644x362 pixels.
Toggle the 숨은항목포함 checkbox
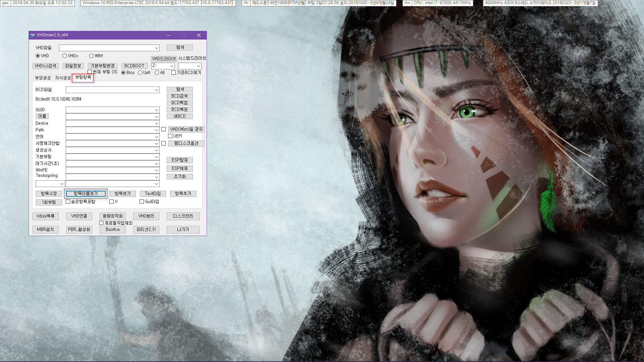(68, 201)
